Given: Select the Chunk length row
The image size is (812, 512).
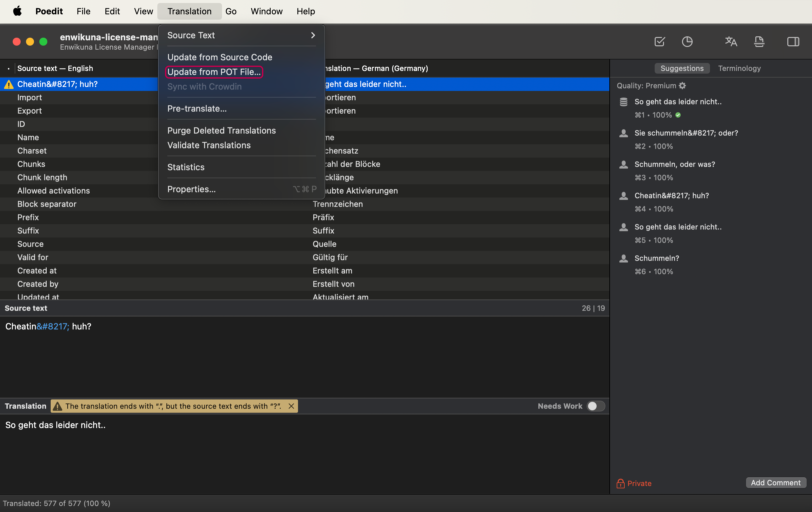Looking at the screenshot, I should pos(304,177).
